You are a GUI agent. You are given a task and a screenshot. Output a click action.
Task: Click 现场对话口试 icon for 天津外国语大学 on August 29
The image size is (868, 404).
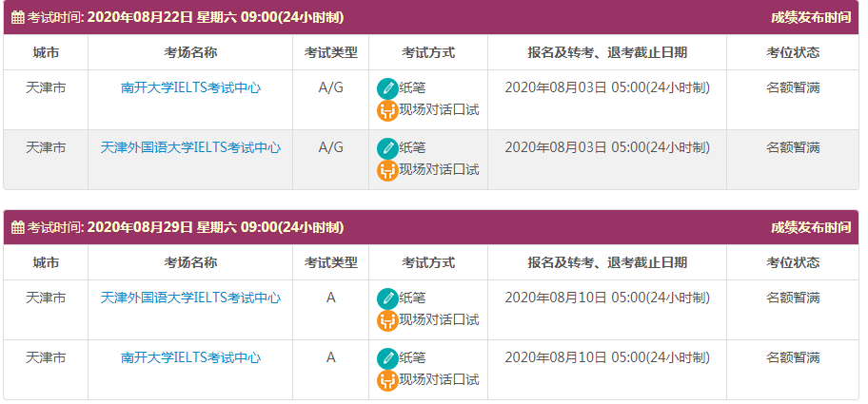click(x=387, y=320)
